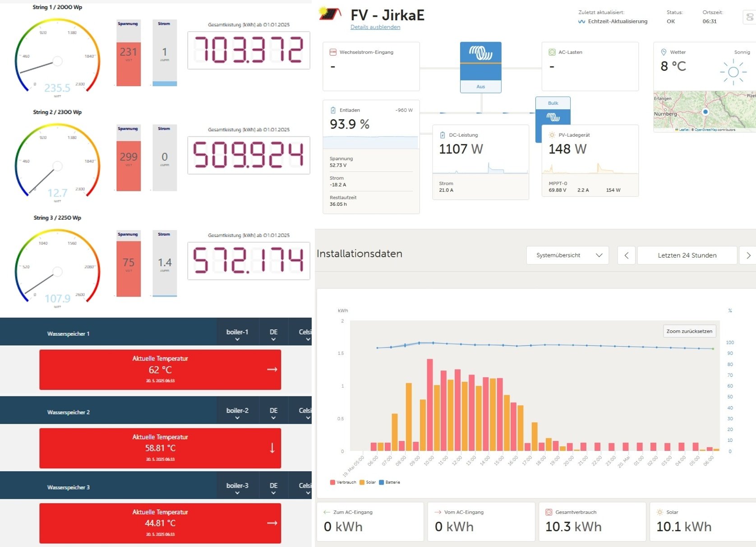Click the Details ausblenden link
Image resolution: width=756 pixels, height=547 pixels.
[x=375, y=27]
